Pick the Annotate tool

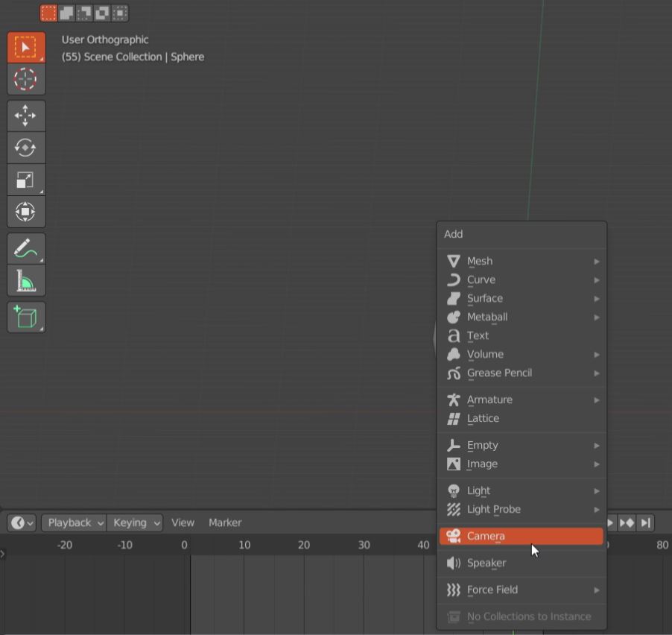point(26,247)
